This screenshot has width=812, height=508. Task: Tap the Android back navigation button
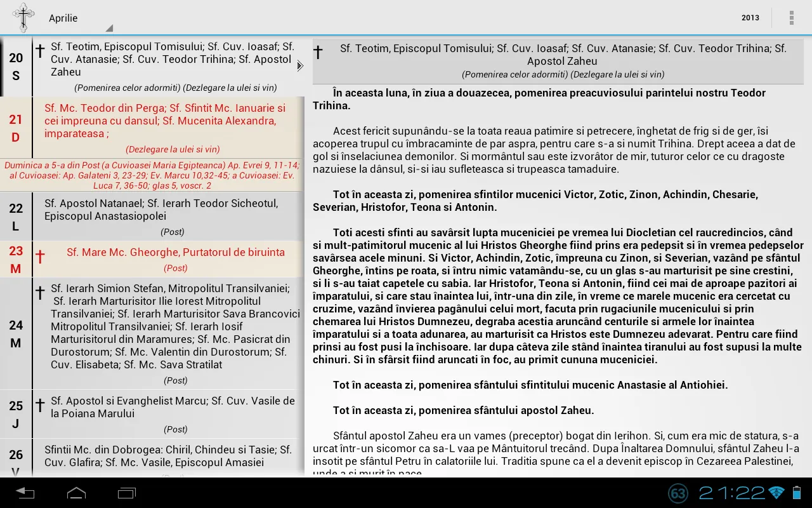pos(25,493)
